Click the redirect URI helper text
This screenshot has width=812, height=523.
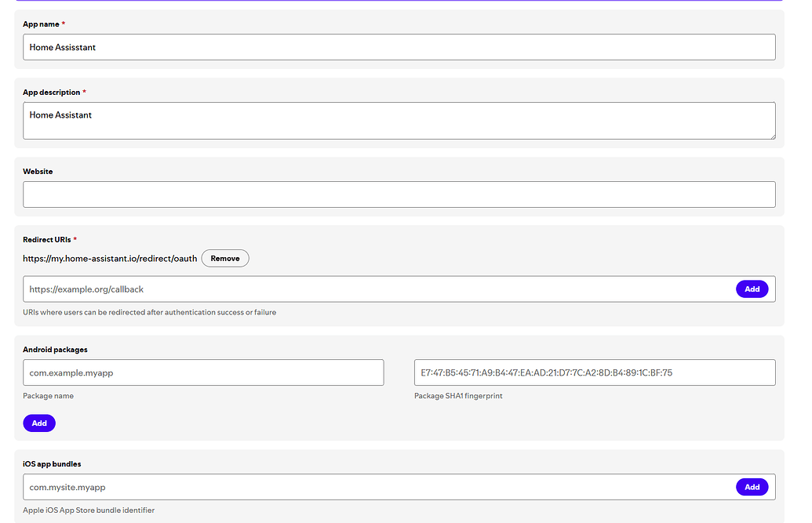coord(149,311)
